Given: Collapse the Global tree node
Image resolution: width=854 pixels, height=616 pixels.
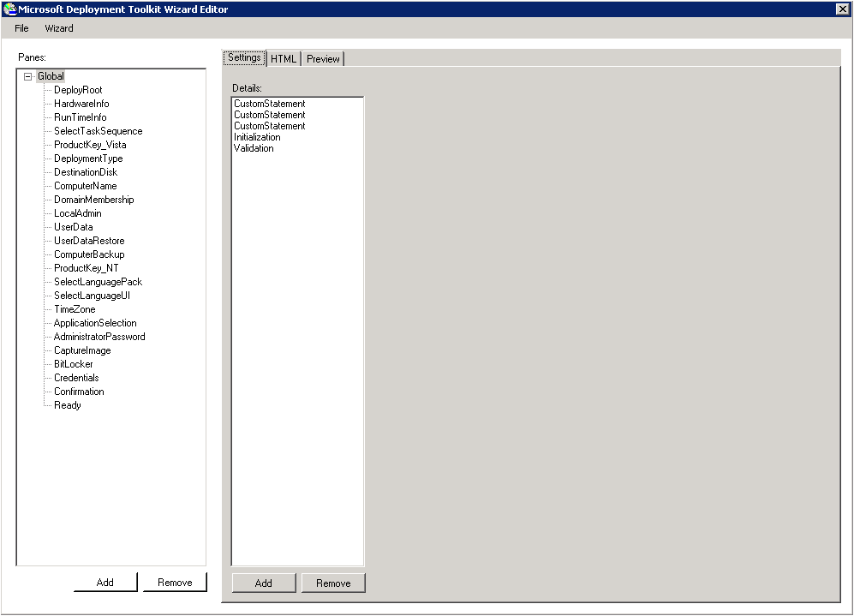Looking at the screenshot, I should [28, 75].
